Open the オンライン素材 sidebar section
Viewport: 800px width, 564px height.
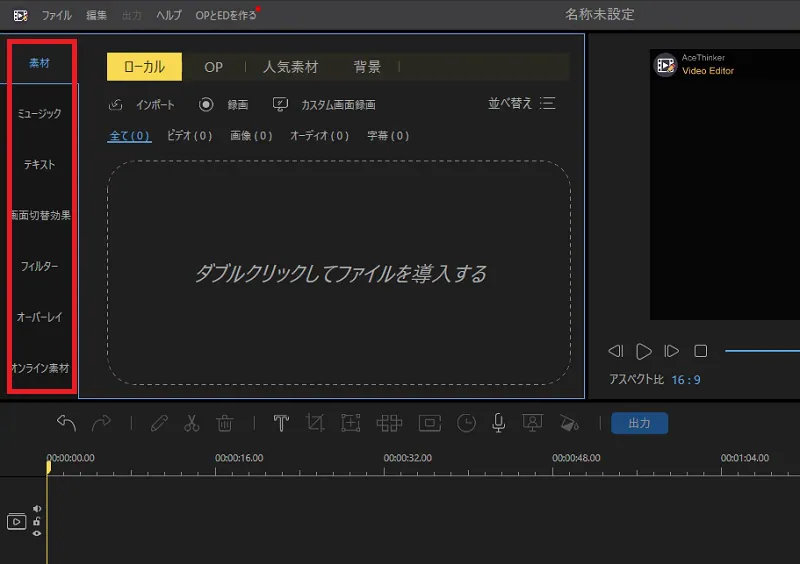click(x=40, y=368)
